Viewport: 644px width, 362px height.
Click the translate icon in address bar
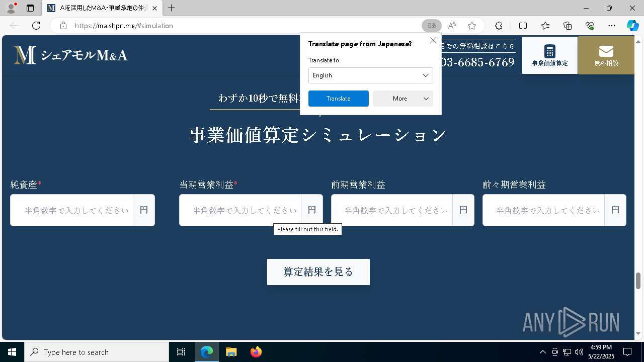click(x=431, y=26)
